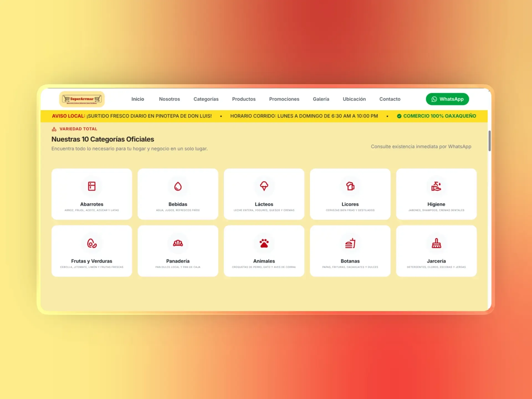Open the Productos nav item

click(244, 99)
